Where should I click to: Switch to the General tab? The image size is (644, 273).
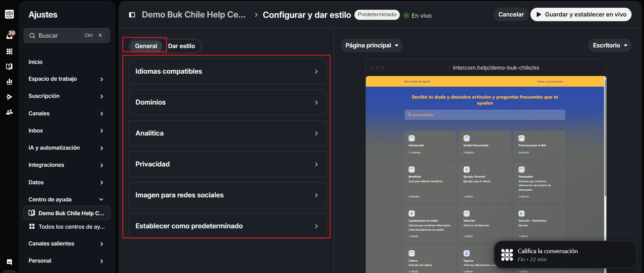pyautogui.click(x=146, y=46)
